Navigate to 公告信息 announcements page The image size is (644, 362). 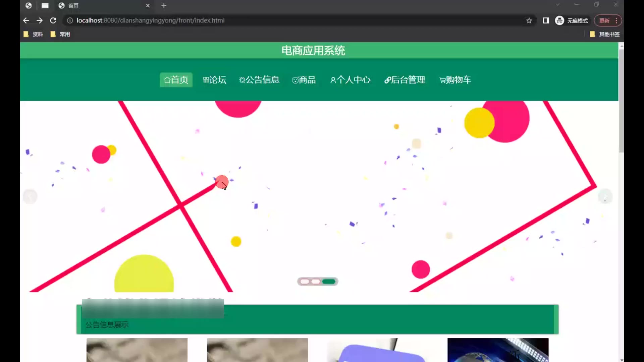pyautogui.click(x=259, y=80)
